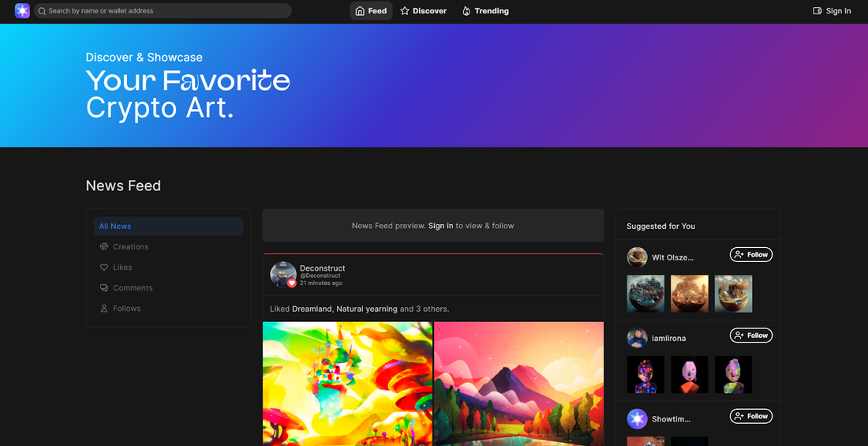Screen dimensions: 868x446
Task: Filter news feed by Follows
Action: pyautogui.click(x=126, y=309)
